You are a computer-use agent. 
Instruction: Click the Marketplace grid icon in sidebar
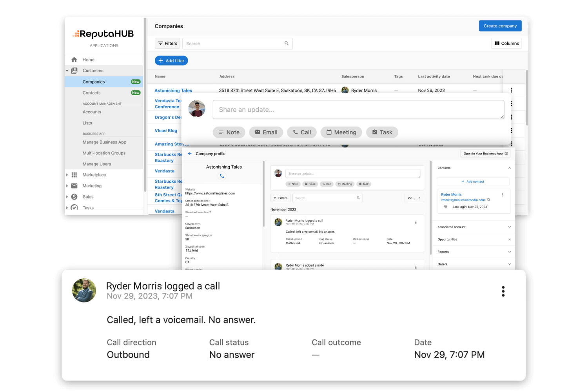click(x=74, y=175)
